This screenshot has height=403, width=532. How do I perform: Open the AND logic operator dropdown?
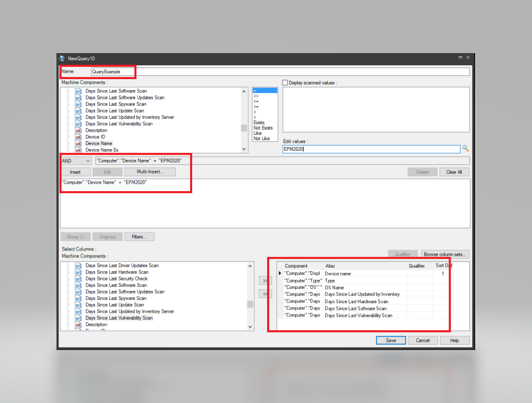tap(88, 160)
